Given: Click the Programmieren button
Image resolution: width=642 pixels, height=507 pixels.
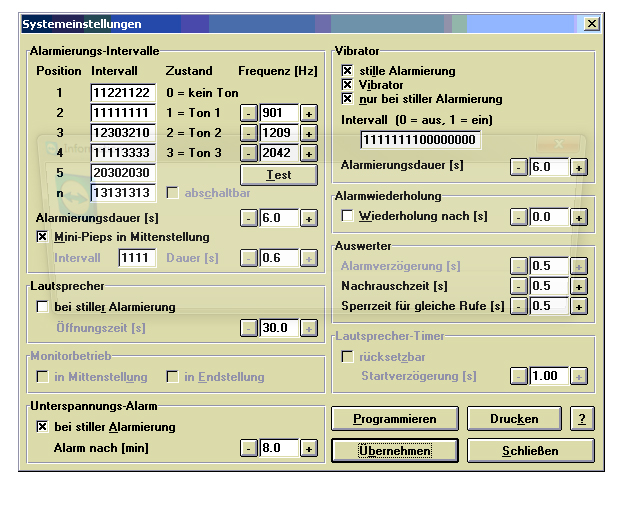Looking at the screenshot, I should coord(395,419).
